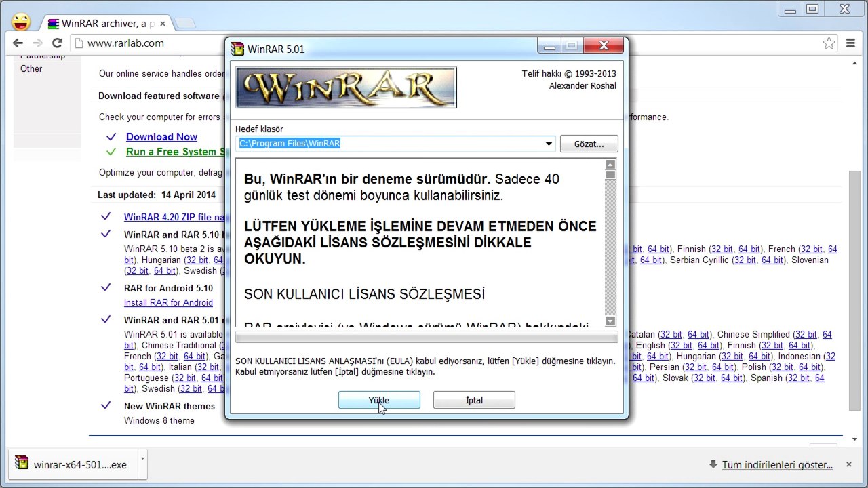Click the 'New WinRAR themes' heading
The image size is (868, 488).
[170, 407]
